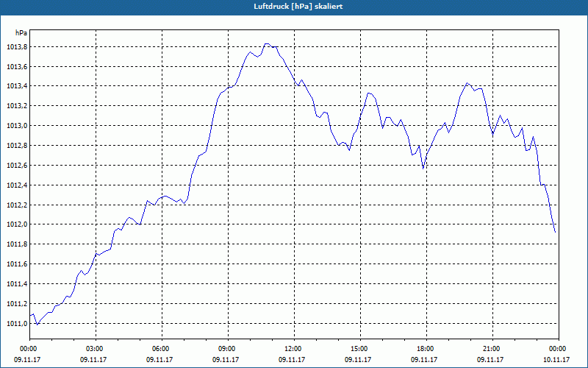Click the 1013,4 y-axis label
This screenshot has height=368, width=588.
click(x=17, y=86)
